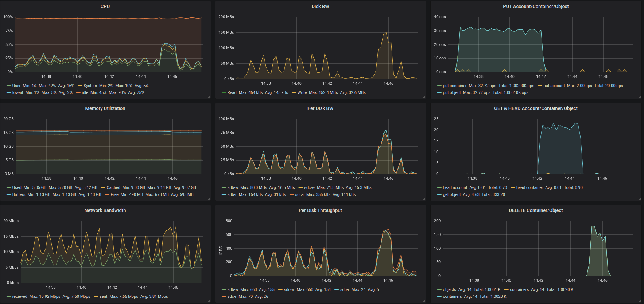Click the Read series color line in Disk BW legend
This screenshot has width=644, height=304.
224,93
